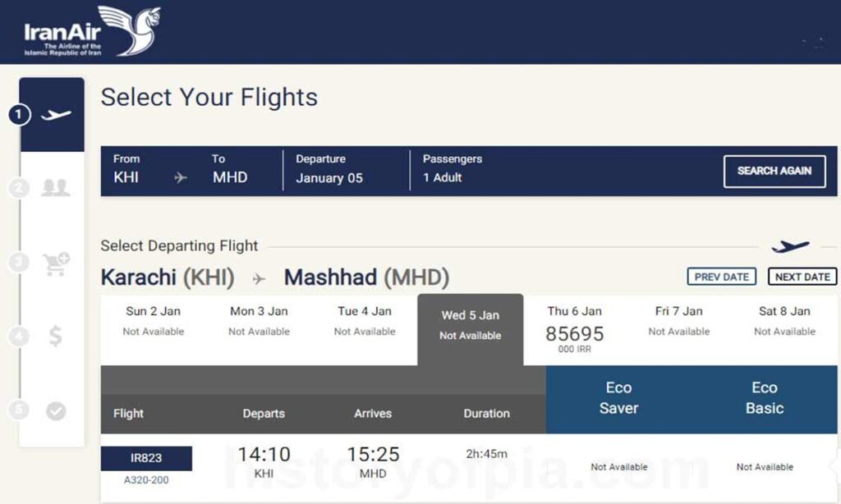Viewport: 841px width, 504px height.
Task: Click the IR823 flight number badge
Action: (146, 458)
